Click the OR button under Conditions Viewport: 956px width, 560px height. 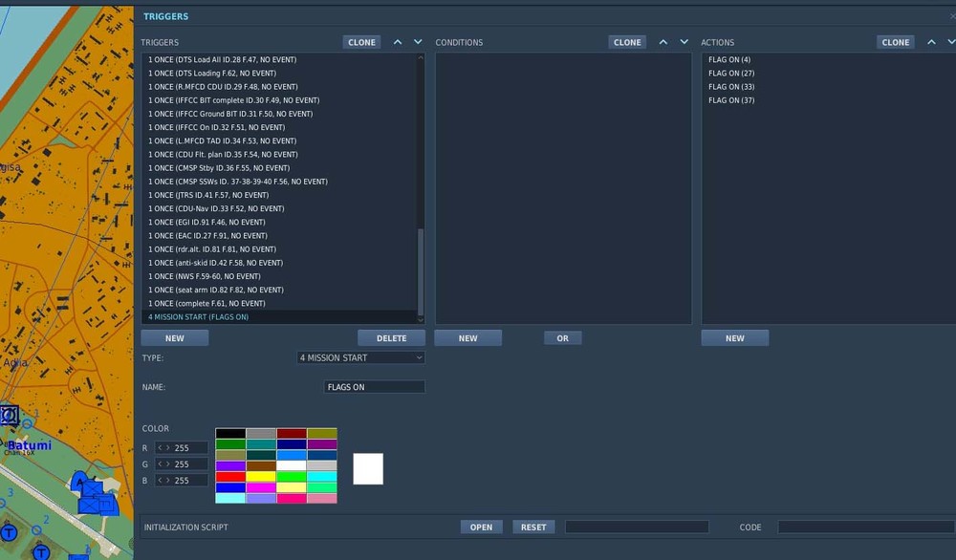[563, 337]
